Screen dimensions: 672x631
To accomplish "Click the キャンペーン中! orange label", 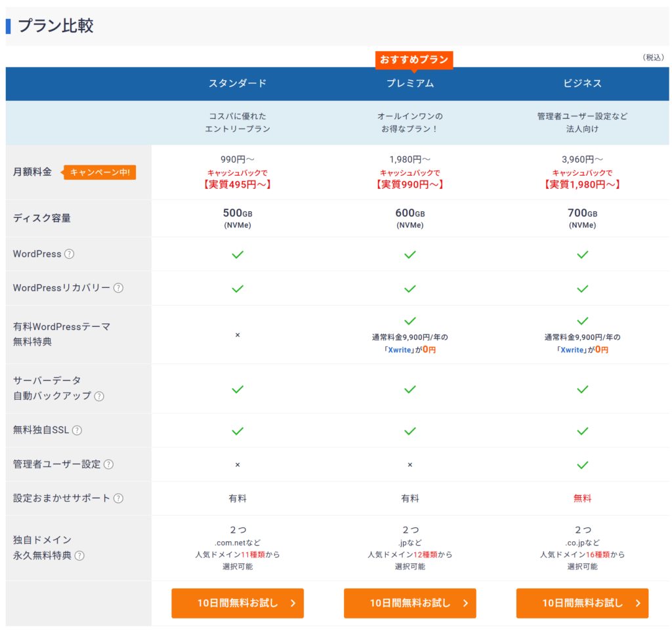I will (100, 173).
